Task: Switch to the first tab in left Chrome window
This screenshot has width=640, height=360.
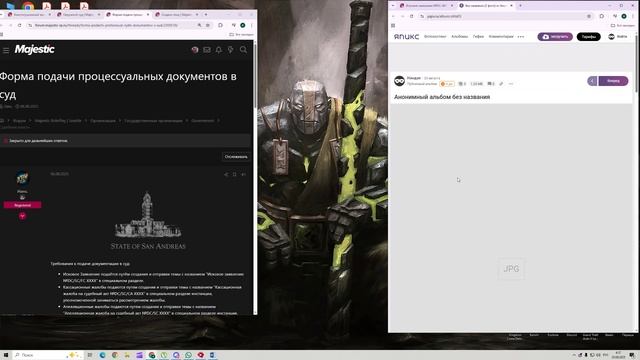Action: tap(28, 14)
